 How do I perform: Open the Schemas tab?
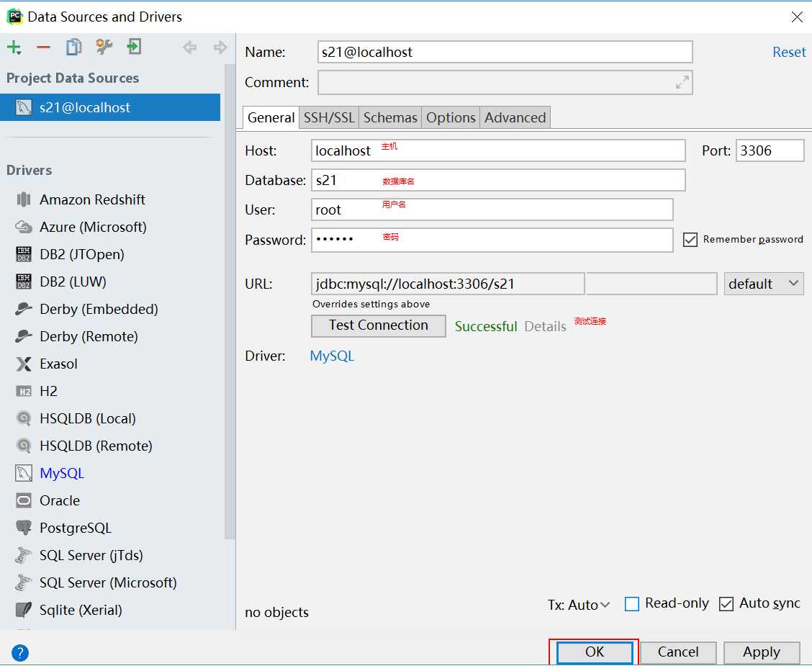(390, 117)
